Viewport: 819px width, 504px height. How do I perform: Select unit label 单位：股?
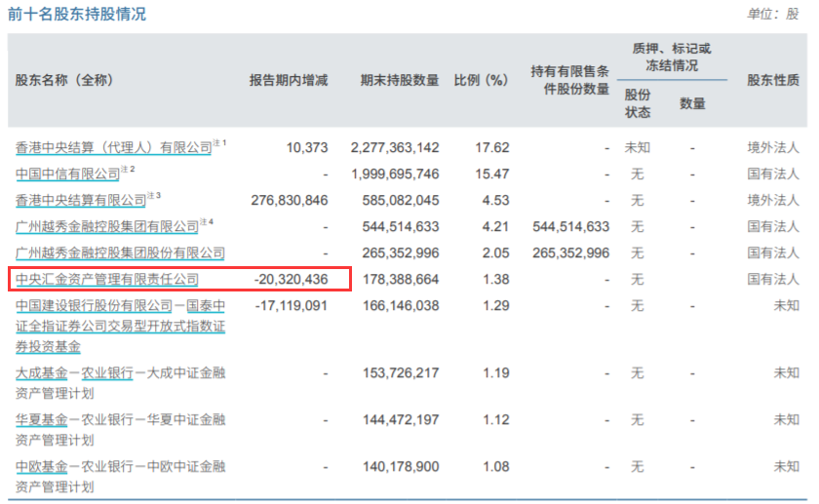click(x=772, y=14)
